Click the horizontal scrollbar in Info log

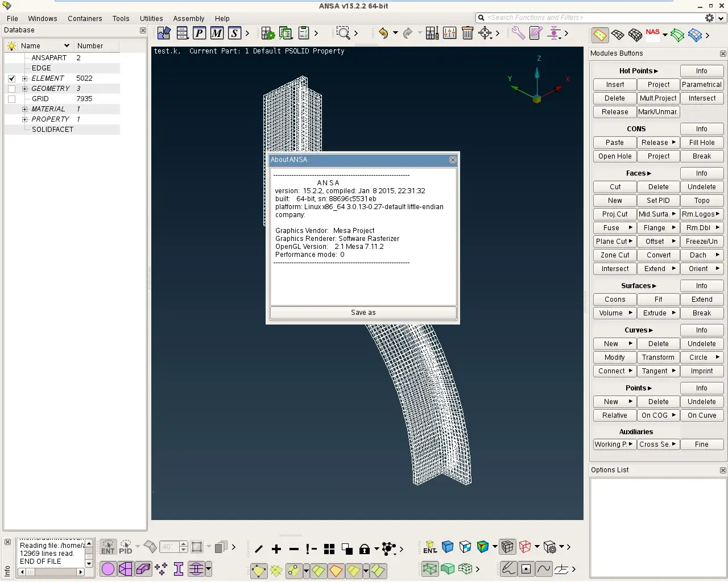(x=51, y=572)
